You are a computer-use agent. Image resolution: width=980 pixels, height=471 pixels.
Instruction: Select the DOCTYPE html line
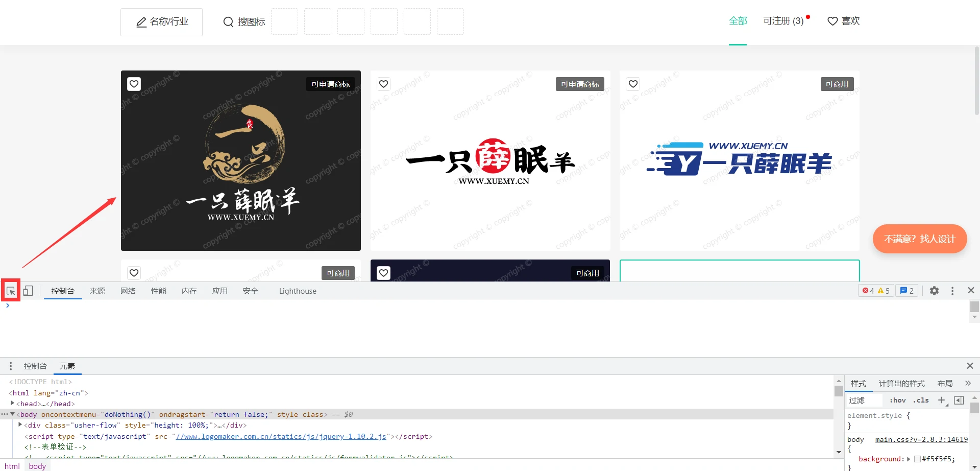pyautogui.click(x=40, y=382)
